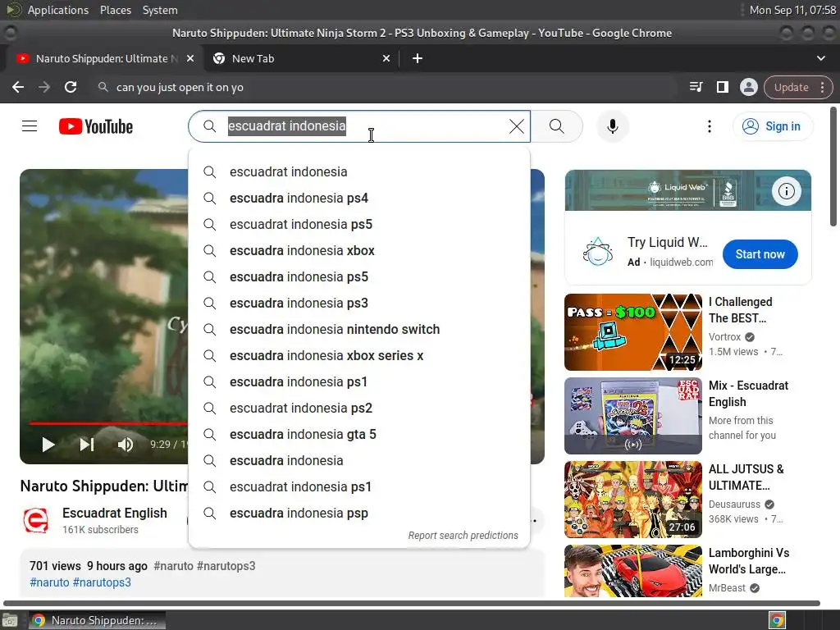Open YouTube settings three-dot menu
The image size is (840, 630).
click(x=710, y=126)
